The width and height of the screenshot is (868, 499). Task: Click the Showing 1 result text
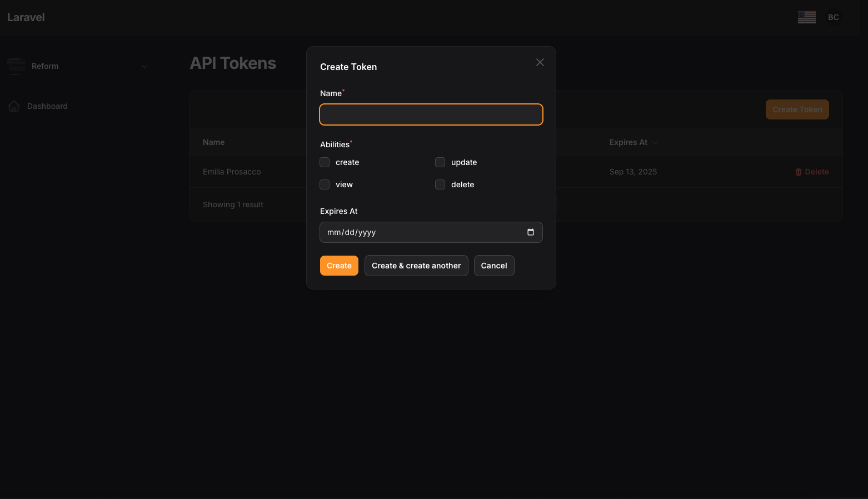coord(233,204)
